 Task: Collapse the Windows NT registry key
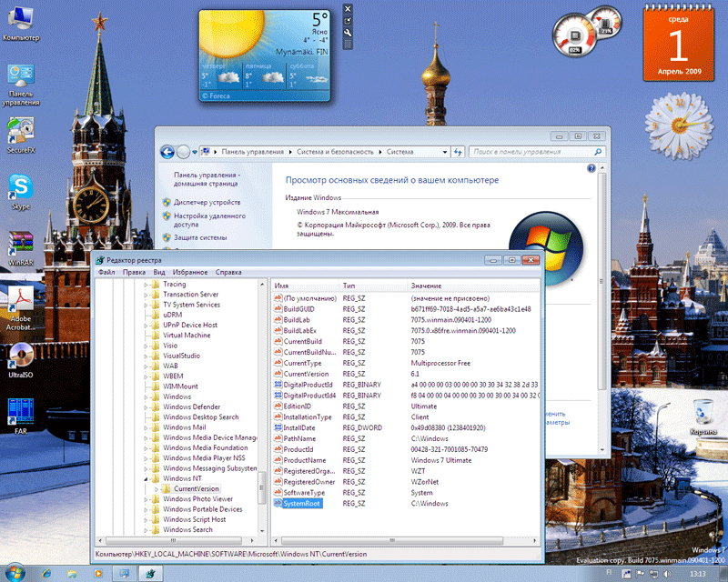click(x=146, y=478)
